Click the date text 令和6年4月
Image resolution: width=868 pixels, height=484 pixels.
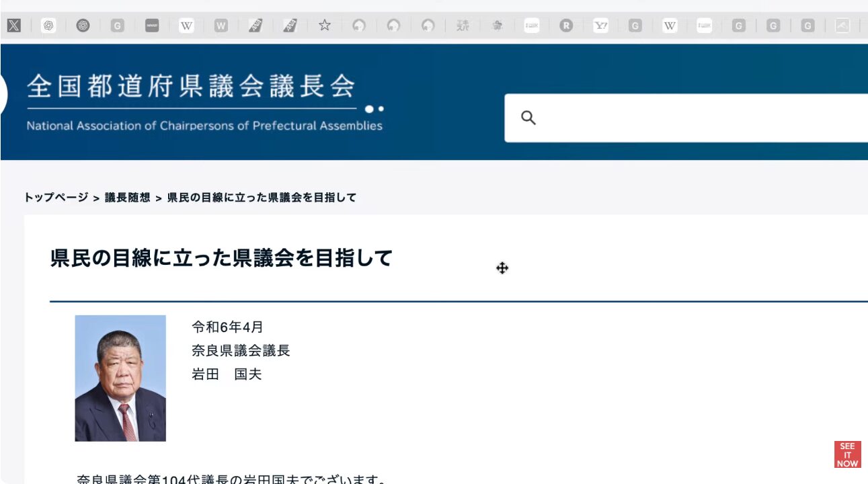coord(227,327)
